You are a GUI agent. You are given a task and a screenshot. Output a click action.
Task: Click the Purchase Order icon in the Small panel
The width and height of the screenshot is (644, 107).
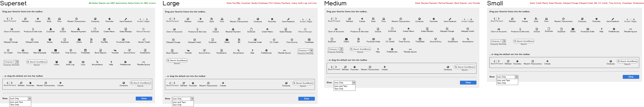[x=588, y=29]
